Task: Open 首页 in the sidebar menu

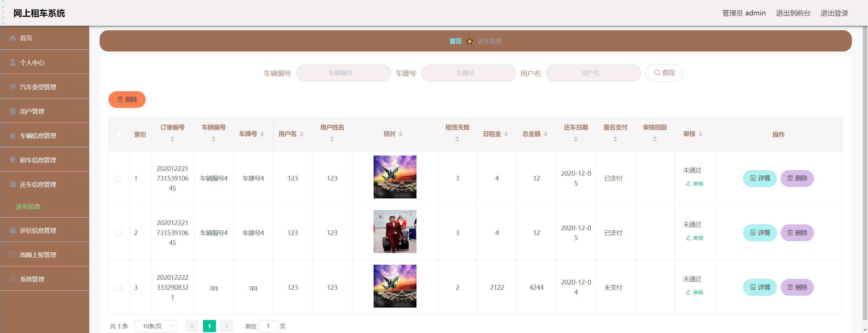Action: [45, 38]
